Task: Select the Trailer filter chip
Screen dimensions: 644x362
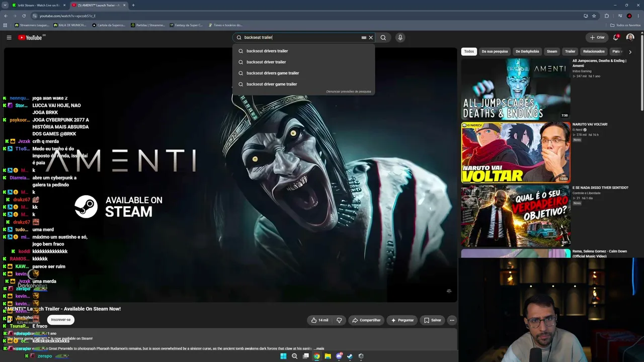Action: tap(570, 51)
